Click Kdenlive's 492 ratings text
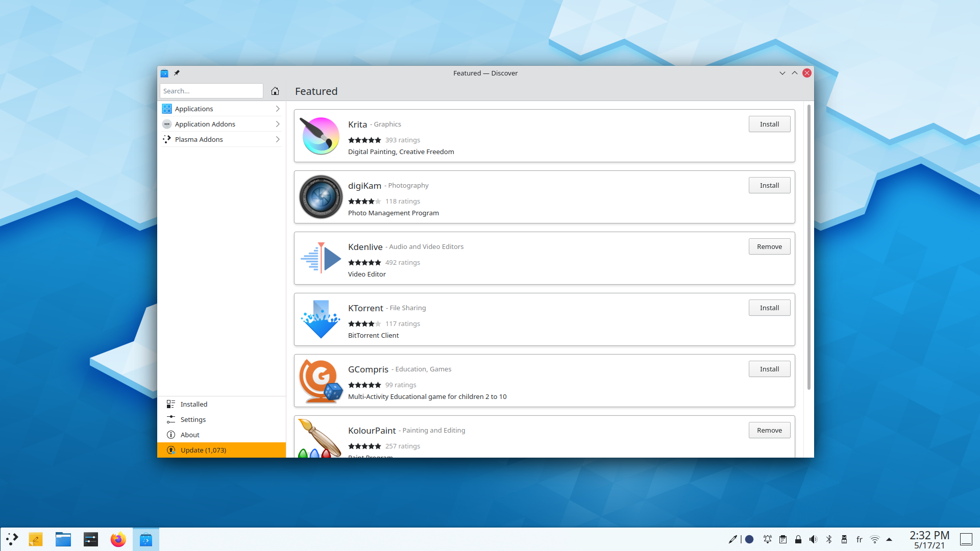The height and width of the screenshot is (551, 980). tap(403, 262)
